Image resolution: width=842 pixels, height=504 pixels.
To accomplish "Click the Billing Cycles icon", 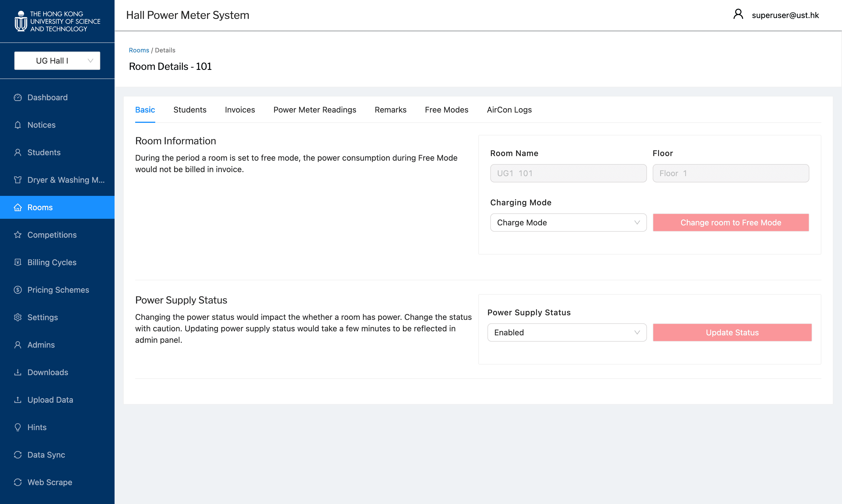I will click(18, 263).
